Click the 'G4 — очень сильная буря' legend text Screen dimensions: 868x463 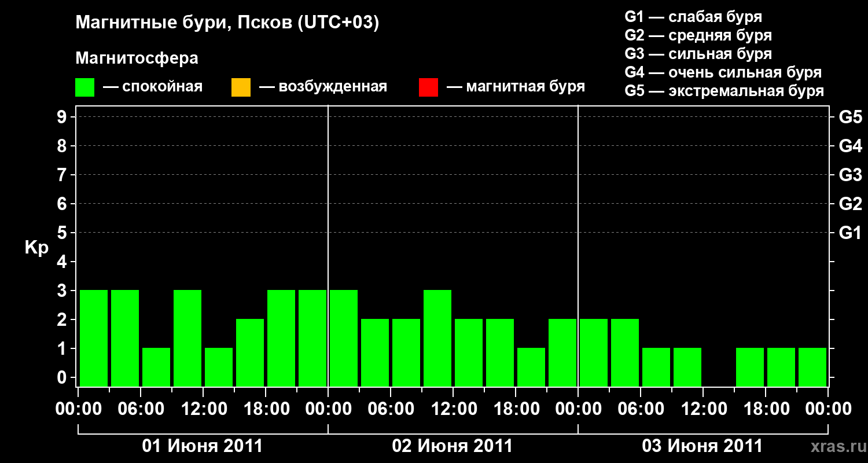[723, 72]
